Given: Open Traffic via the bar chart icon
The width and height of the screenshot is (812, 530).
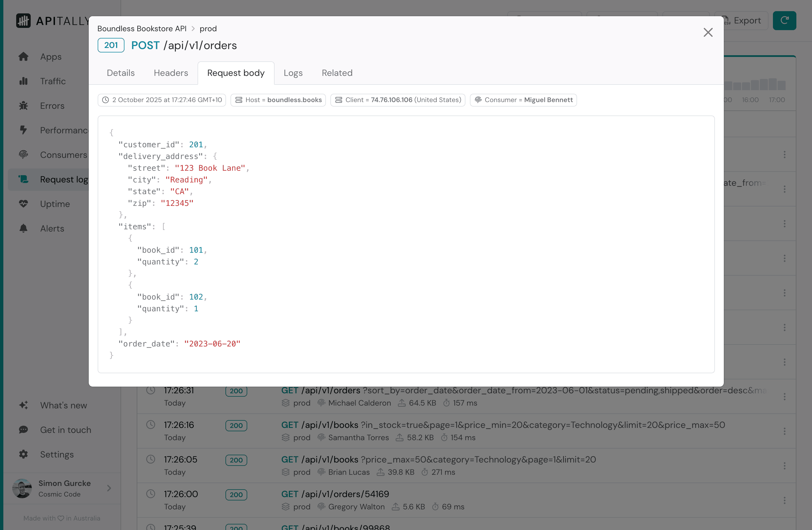Looking at the screenshot, I should [23, 81].
